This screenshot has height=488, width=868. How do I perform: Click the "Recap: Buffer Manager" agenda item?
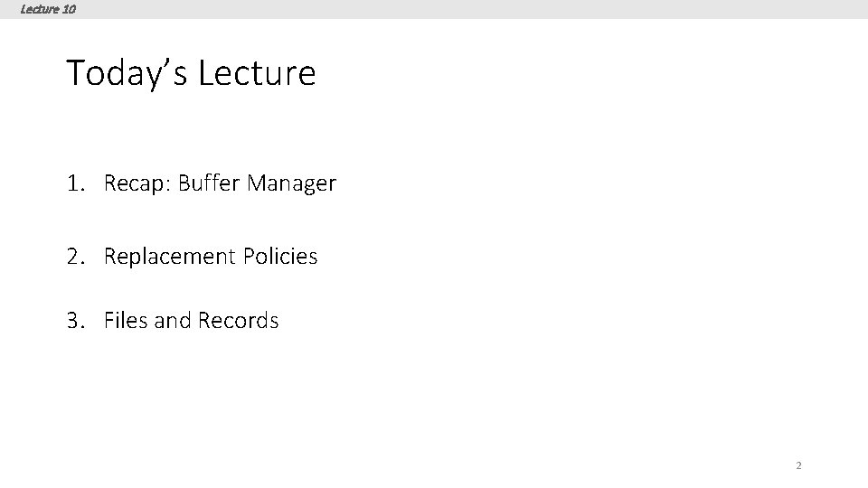tap(220, 184)
